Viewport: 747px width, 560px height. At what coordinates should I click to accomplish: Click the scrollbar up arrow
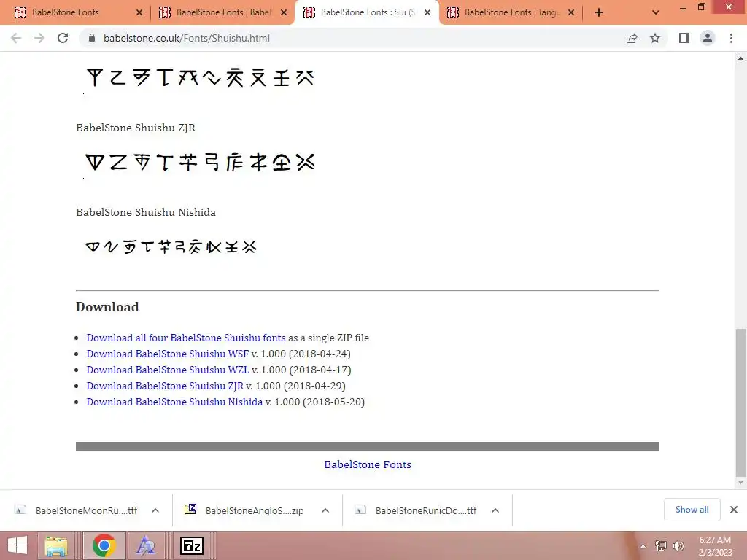[740, 58]
